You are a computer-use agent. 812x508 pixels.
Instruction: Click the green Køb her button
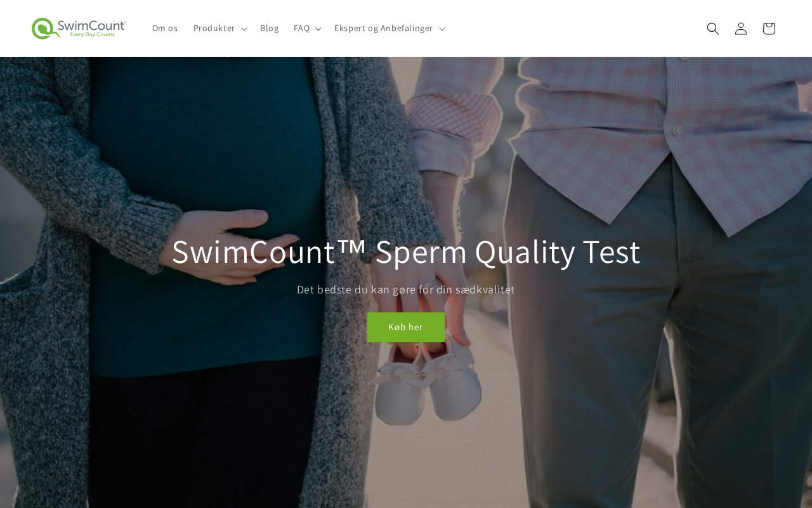pos(406,327)
